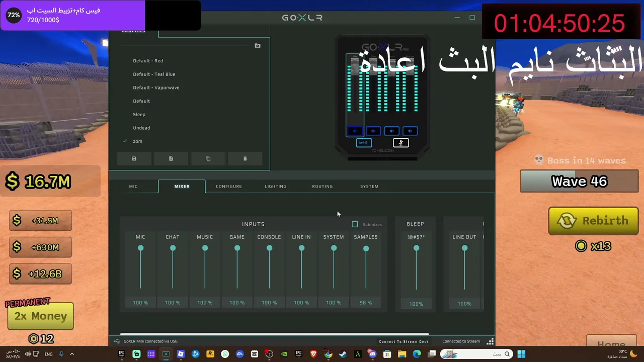Open Microsoft Edge from the taskbar
This screenshot has width=644, height=362.
[x=417, y=354]
